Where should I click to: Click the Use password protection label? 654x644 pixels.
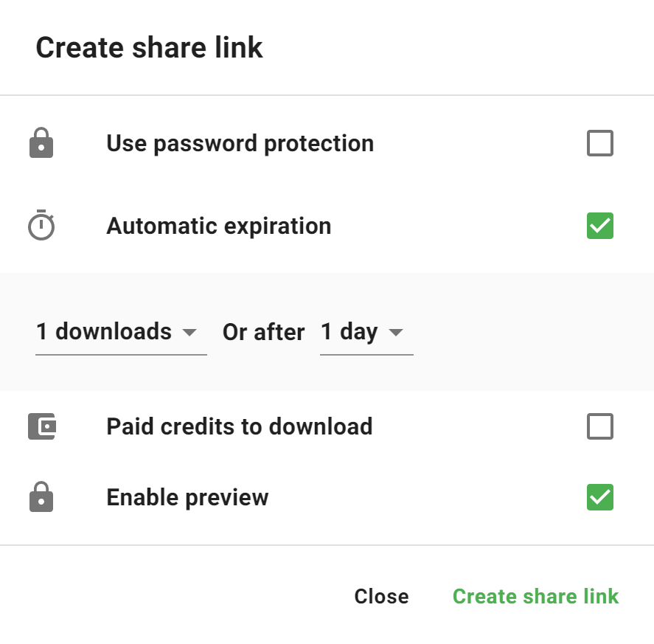240,143
